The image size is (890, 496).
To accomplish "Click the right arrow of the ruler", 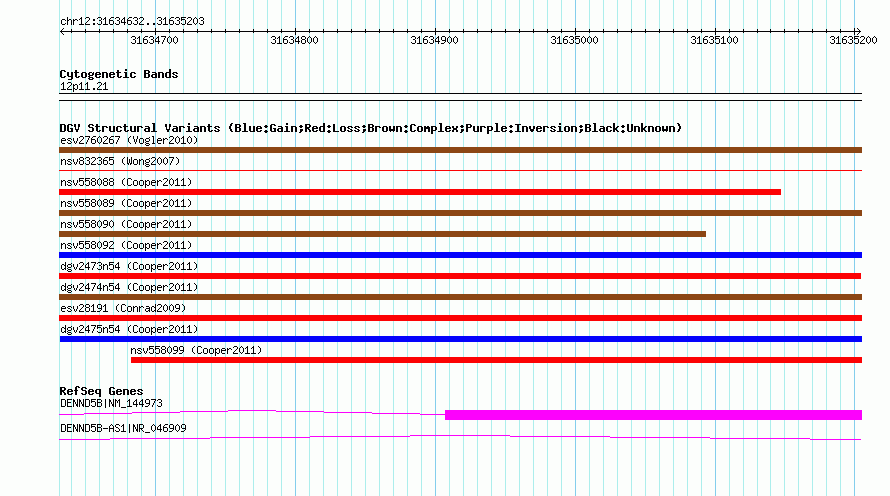I will point(858,31).
